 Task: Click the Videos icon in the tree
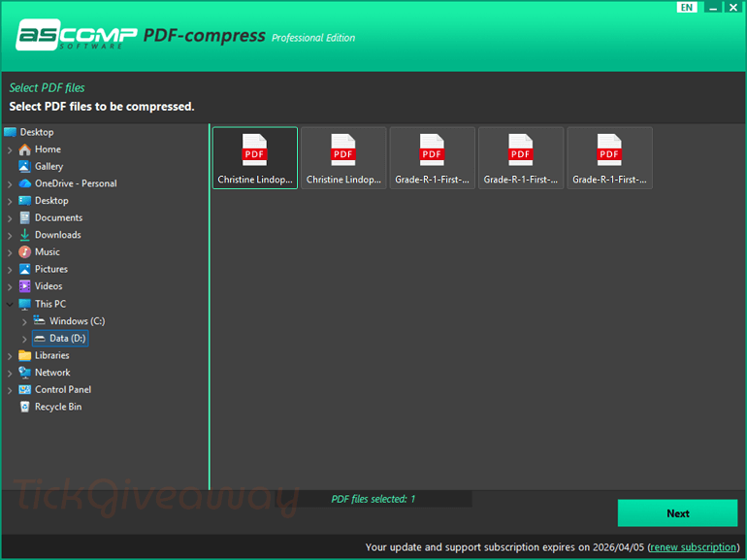pos(25,286)
